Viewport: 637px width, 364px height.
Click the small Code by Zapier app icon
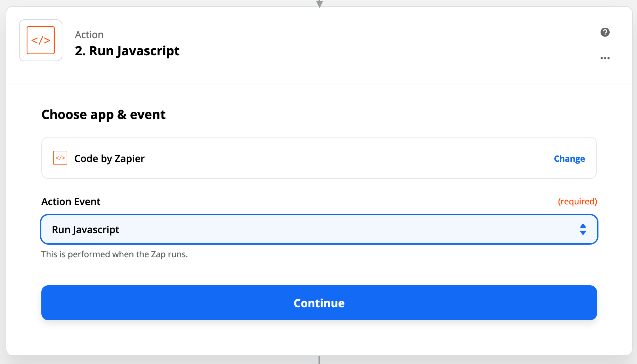[60, 158]
